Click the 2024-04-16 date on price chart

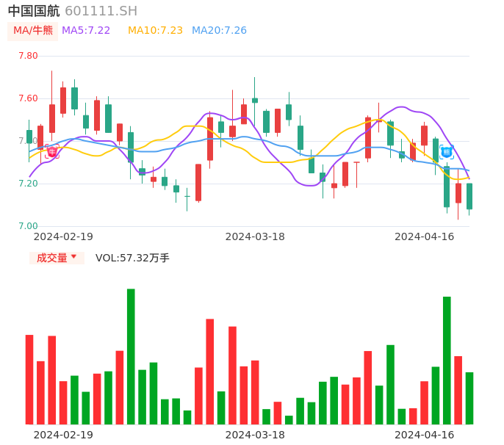tap(424, 236)
